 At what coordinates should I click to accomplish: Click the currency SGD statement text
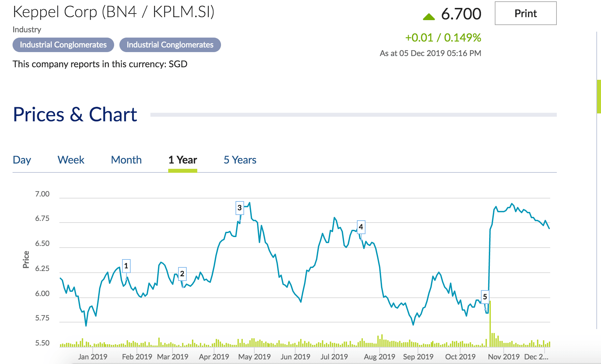tap(100, 64)
